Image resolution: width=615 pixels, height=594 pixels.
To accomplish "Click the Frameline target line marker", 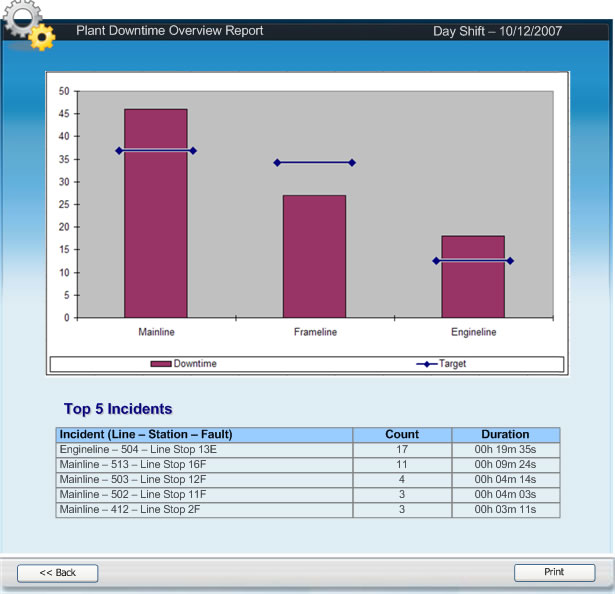I will click(x=314, y=162).
